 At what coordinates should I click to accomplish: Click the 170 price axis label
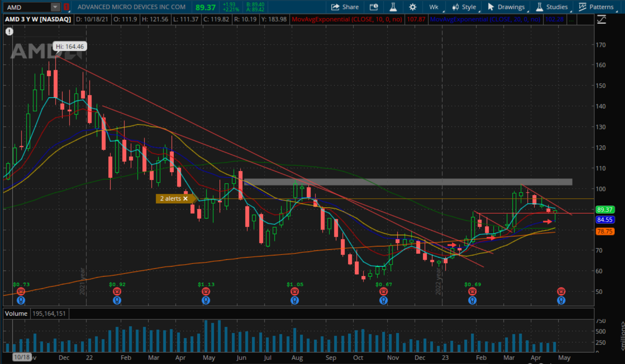click(x=600, y=45)
